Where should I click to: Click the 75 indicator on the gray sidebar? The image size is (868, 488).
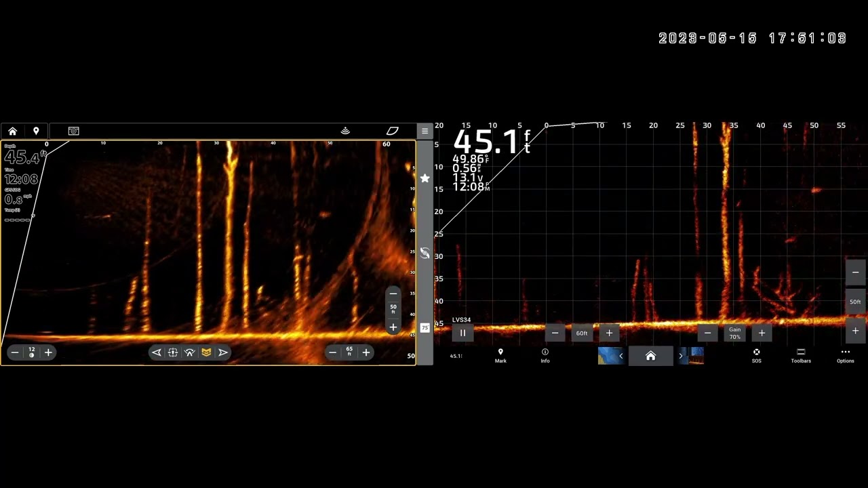[x=425, y=328]
